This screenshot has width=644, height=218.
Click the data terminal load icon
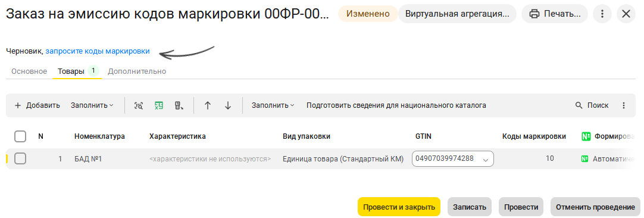(179, 105)
